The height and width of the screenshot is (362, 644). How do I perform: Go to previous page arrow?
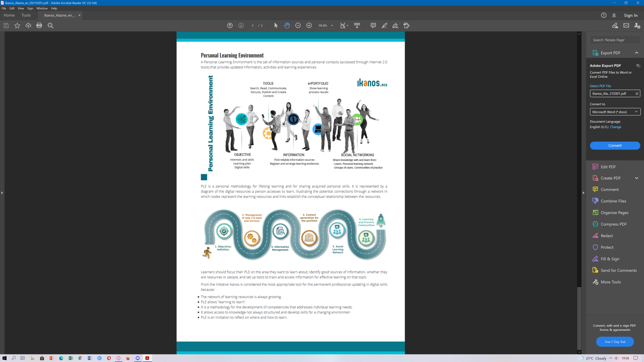coord(230,25)
